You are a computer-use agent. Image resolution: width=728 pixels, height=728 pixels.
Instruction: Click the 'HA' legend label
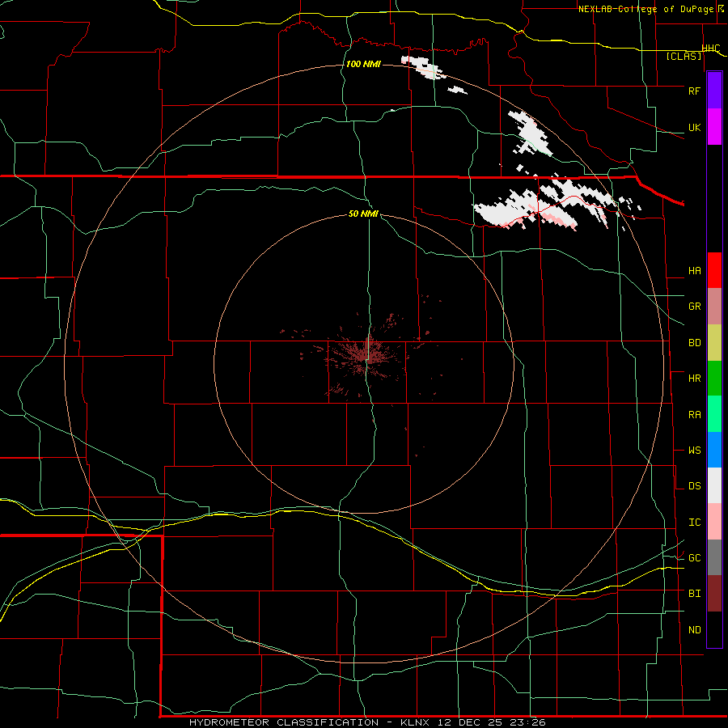(x=694, y=271)
